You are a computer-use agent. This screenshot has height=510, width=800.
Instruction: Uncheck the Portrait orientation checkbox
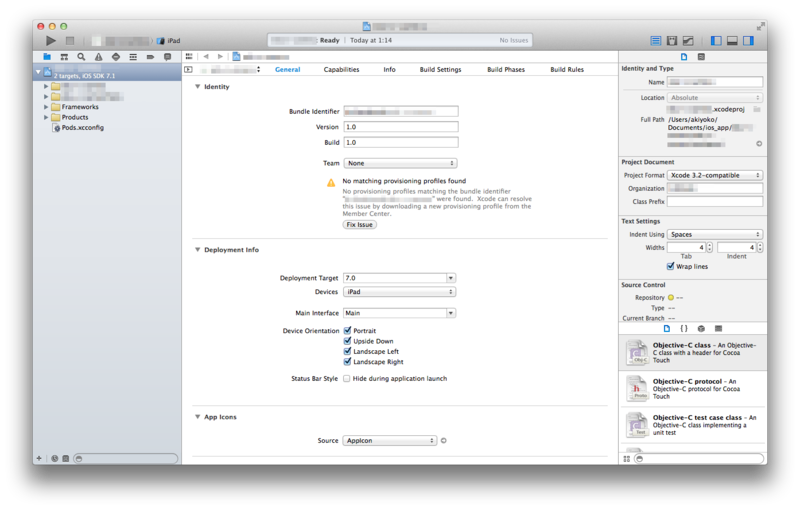click(x=347, y=330)
